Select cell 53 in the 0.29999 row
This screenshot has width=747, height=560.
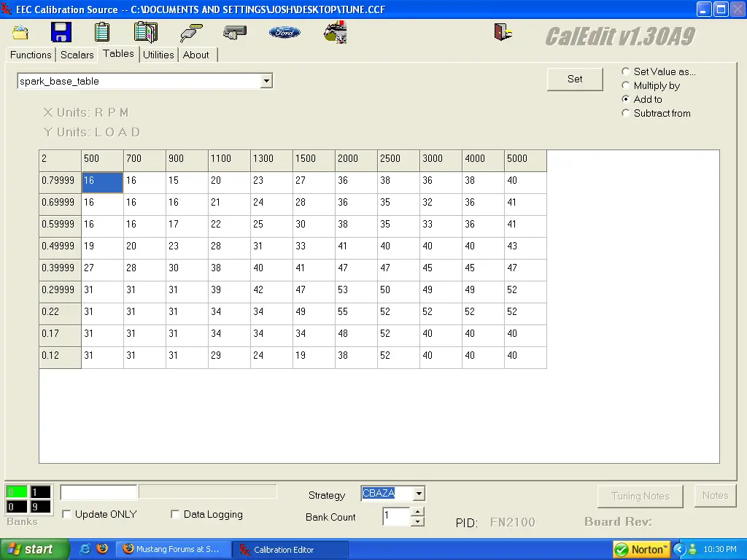click(x=356, y=292)
